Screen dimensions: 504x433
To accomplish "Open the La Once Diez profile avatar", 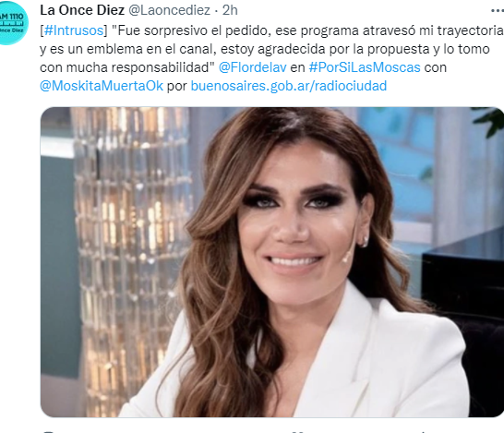I will click(x=11, y=22).
